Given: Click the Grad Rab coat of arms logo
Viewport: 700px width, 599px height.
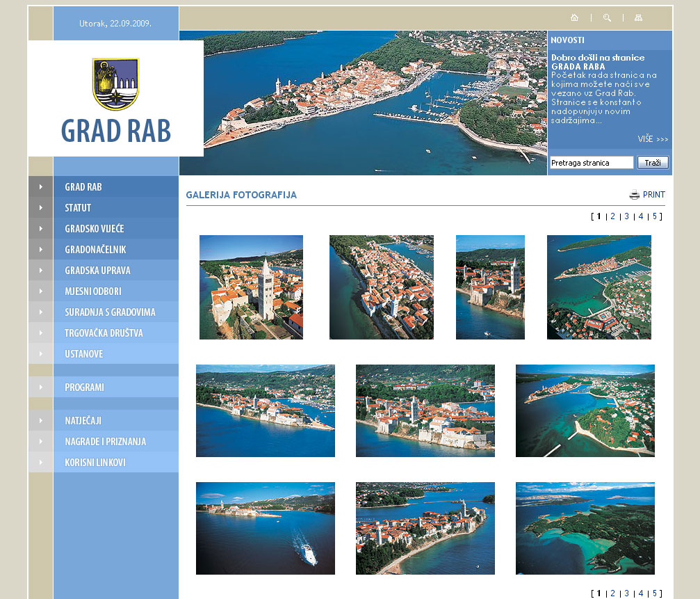Looking at the screenshot, I should click(115, 83).
